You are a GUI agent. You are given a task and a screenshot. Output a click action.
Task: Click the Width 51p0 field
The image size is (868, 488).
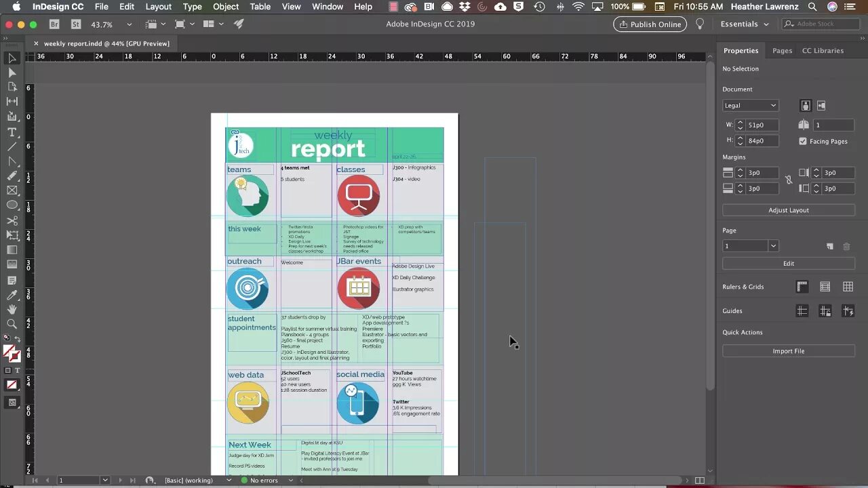[762, 125]
